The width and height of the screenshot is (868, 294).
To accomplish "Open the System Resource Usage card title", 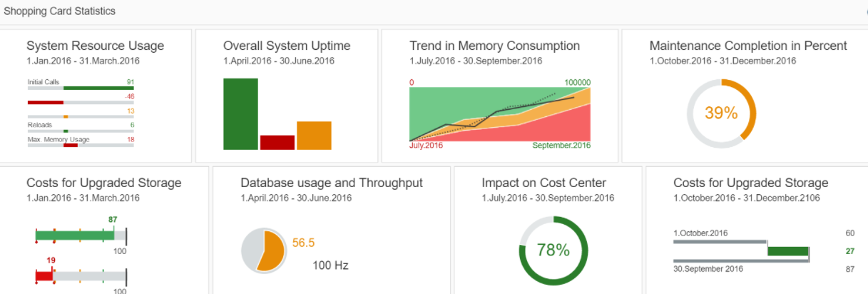I will click(x=95, y=46).
